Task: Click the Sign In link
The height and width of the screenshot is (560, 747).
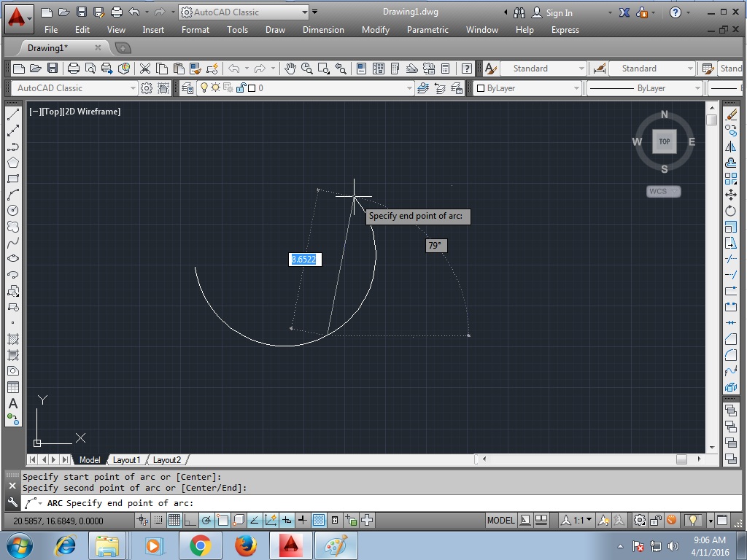Action: (558, 12)
